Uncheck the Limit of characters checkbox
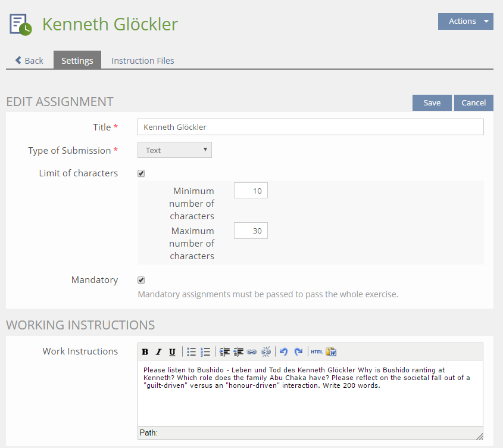The height and width of the screenshot is (448, 503). pyautogui.click(x=141, y=173)
